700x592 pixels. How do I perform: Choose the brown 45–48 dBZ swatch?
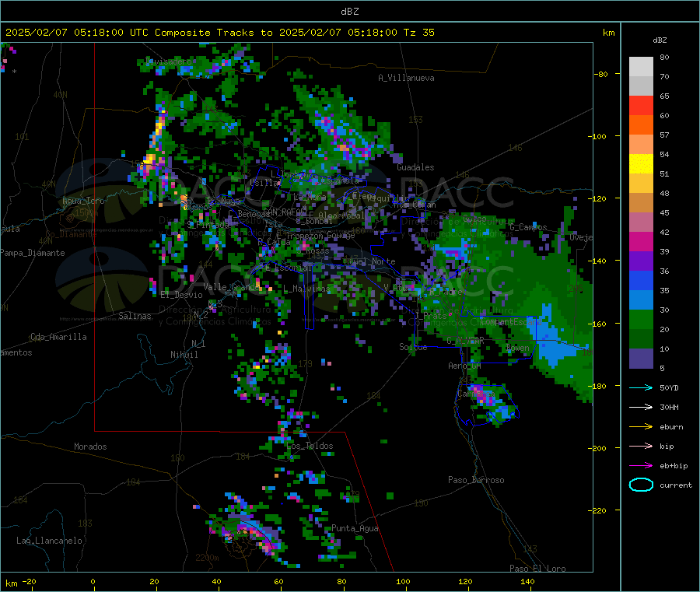tap(641, 203)
